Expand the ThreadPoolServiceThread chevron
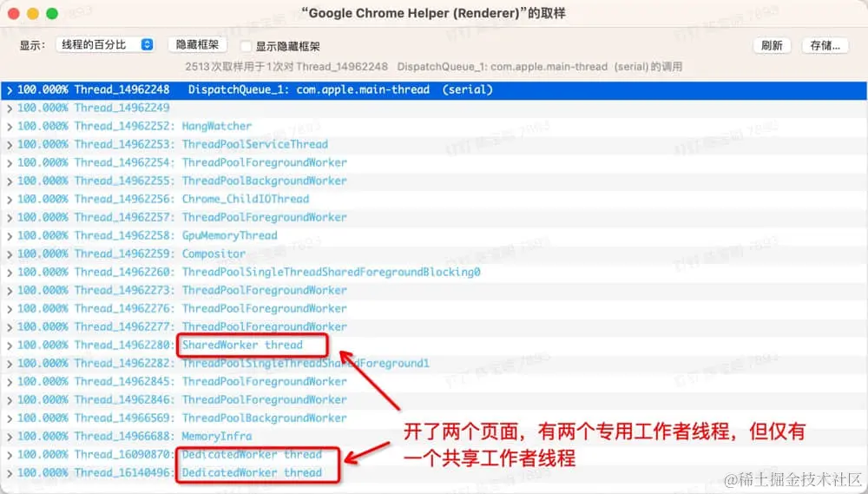Image resolution: width=868 pixels, height=494 pixels. click(x=10, y=145)
